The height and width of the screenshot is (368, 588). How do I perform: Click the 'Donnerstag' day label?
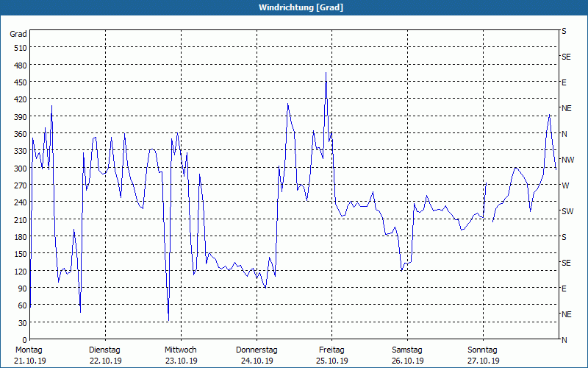pyautogui.click(x=257, y=350)
